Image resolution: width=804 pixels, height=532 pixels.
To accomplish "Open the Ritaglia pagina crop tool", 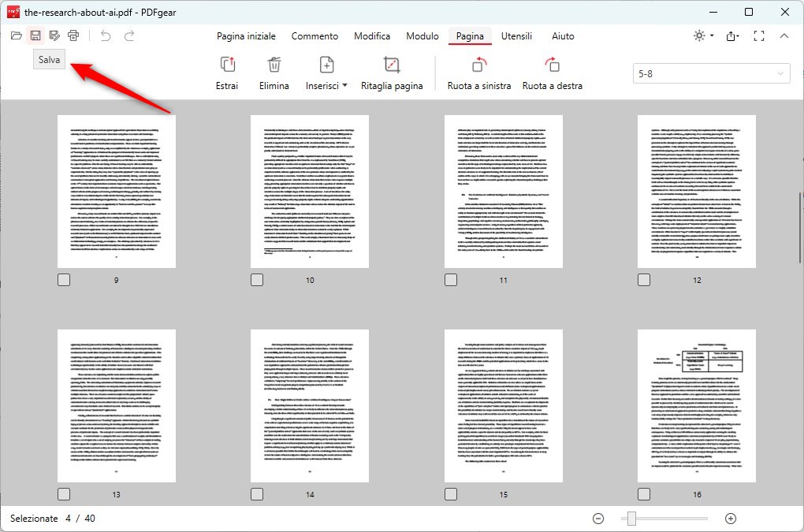I will (x=392, y=71).
